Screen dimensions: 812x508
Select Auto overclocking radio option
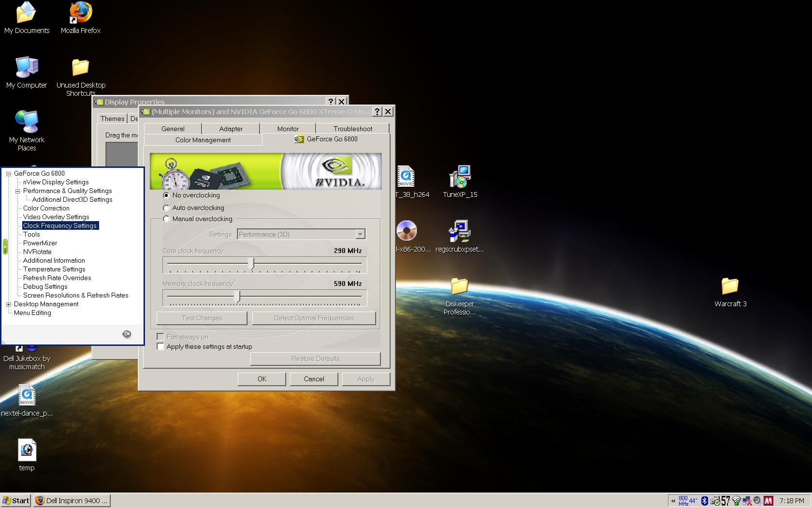(166, 208)
